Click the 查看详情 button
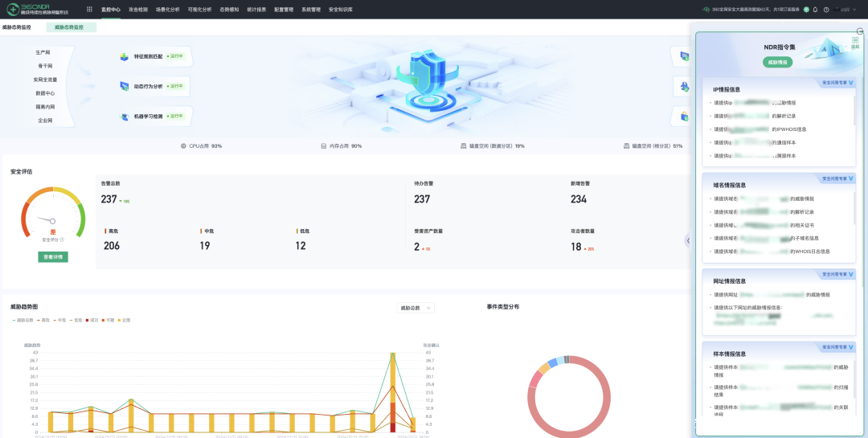Viewport: 868px width, 438px height. coord(53,257)
